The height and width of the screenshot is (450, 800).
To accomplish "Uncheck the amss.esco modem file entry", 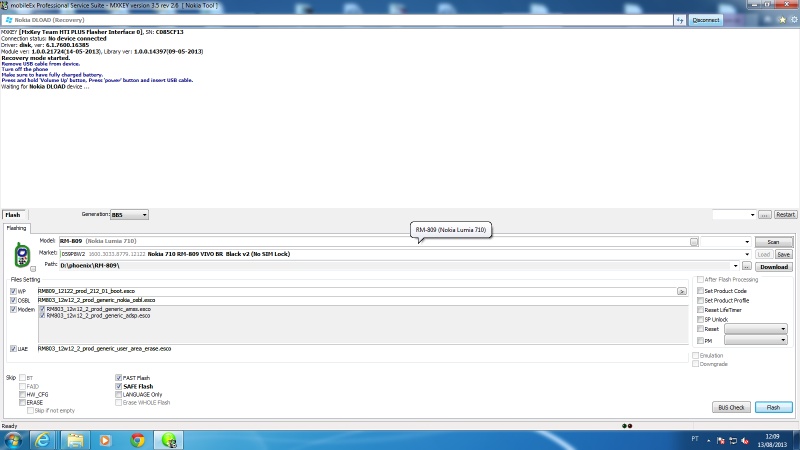I will (x=42, y=309).
